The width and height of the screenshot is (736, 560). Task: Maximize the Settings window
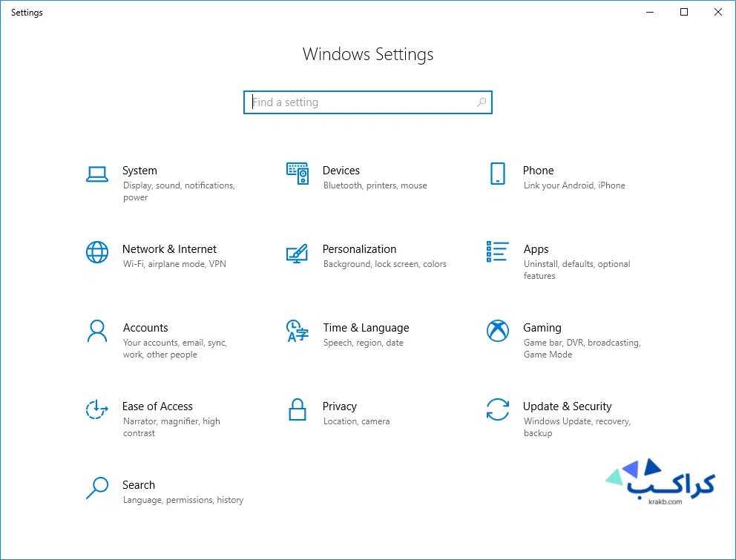[x=684, y=12]
